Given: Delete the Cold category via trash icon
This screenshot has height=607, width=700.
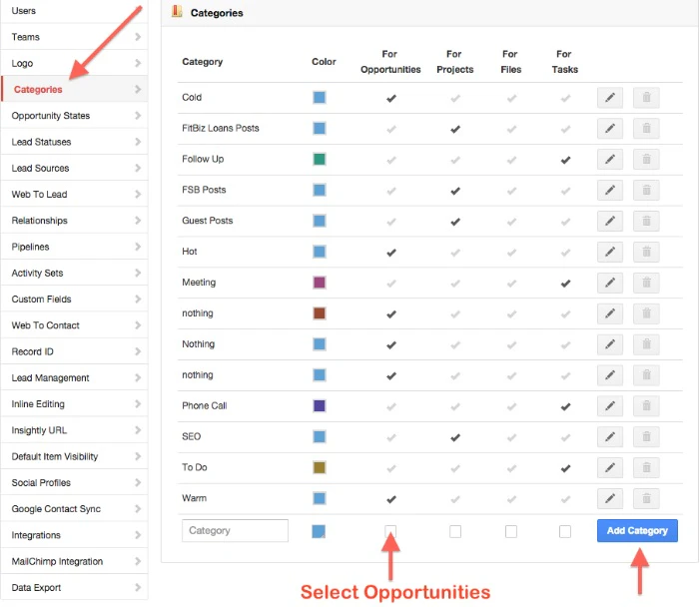Looking at the screenshot, I should tap(646, 98).
